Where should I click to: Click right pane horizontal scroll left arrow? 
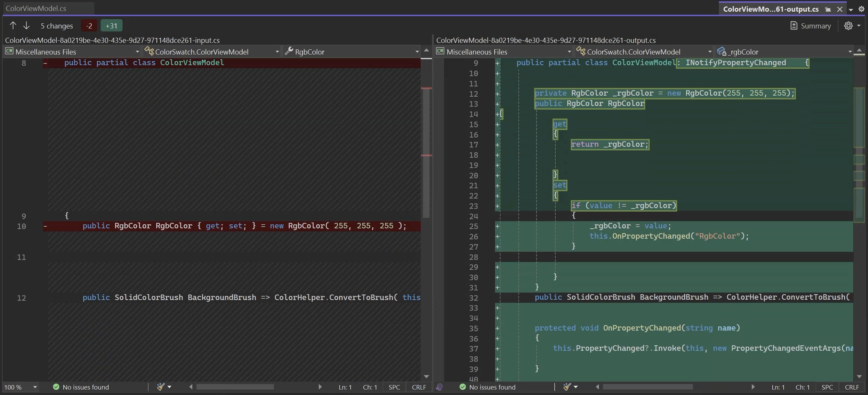pyautogui.click(x=598, y=387)
